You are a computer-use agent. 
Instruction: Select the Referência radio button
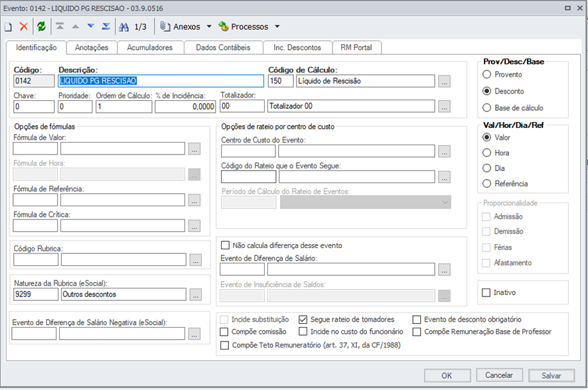[x=486, y=184]
